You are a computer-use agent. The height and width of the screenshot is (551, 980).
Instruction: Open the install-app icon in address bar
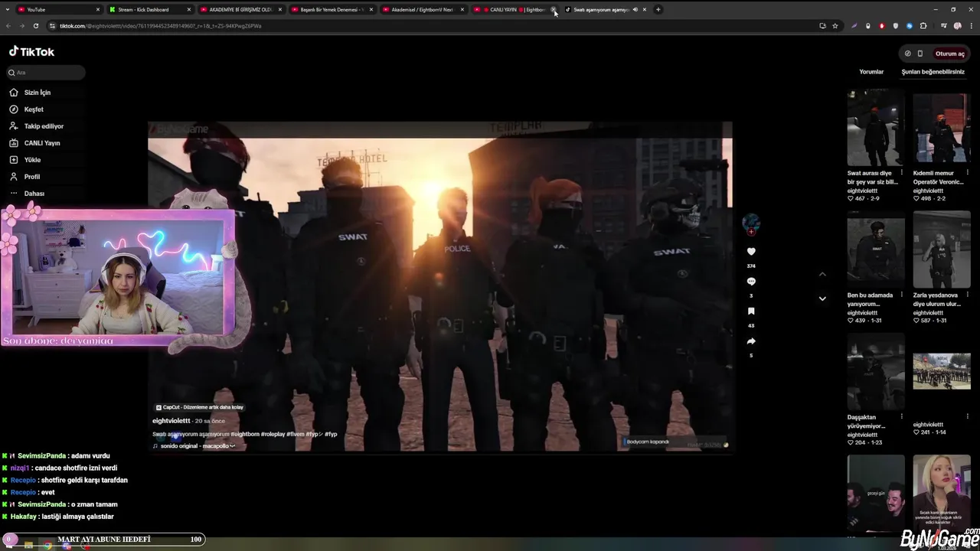coord(822,25)
